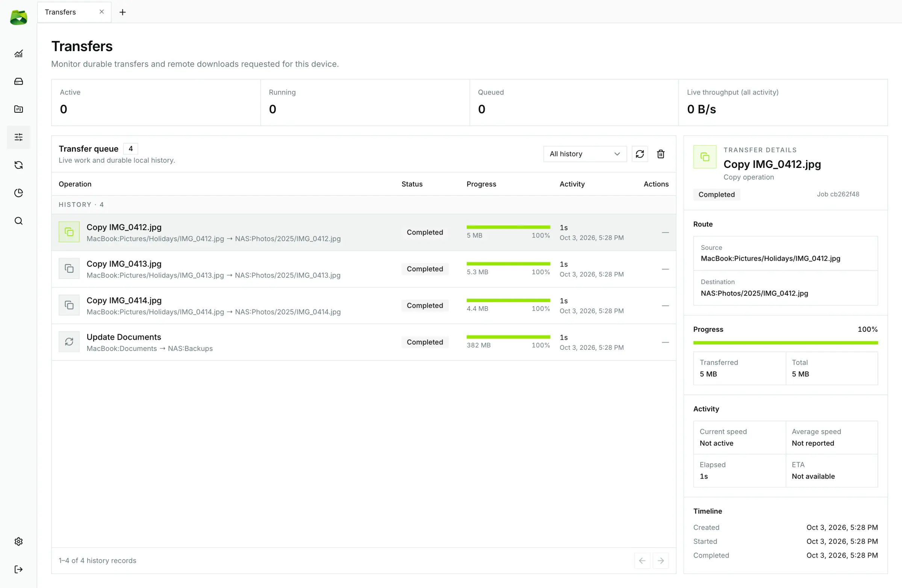Click the Live throughput 0 B/s value
902x588 pixels.
702,109
